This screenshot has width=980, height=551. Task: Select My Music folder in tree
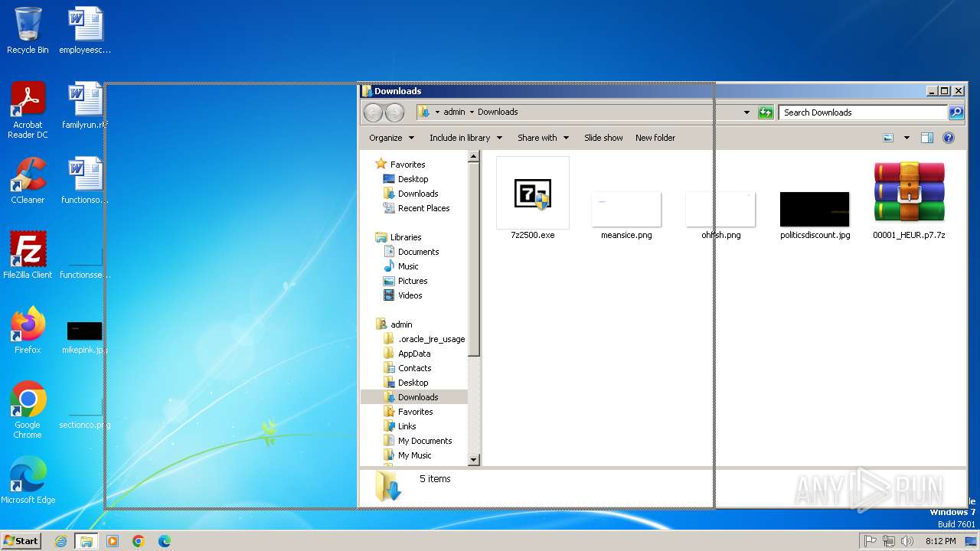(414, 455)
